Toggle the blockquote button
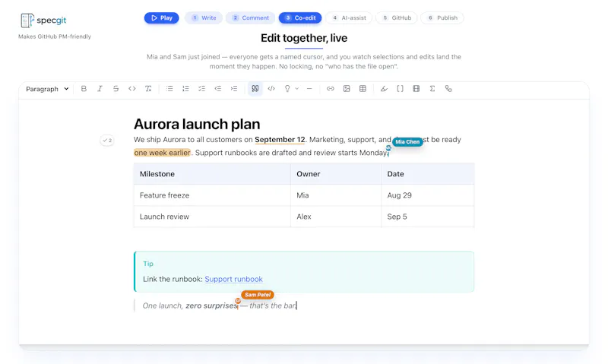 [255, 89]
